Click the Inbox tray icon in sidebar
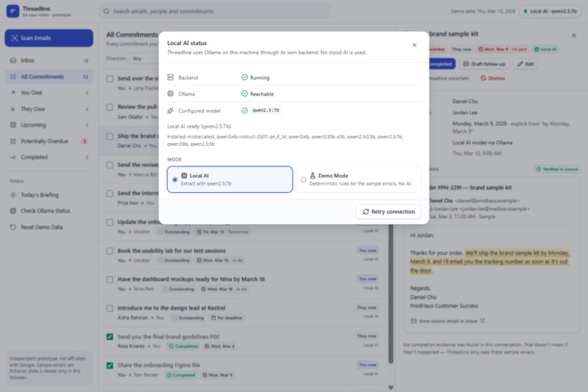This screenshot has width=588, height=392. pyautogui.click(x=13, y=61)
